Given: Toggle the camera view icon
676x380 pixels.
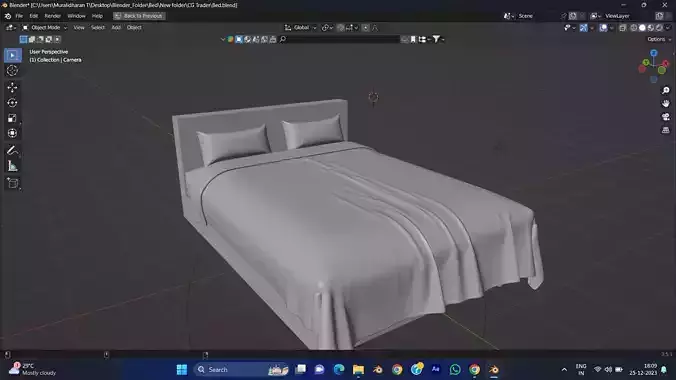Looking at the screenshot, I should pos(666,117).
